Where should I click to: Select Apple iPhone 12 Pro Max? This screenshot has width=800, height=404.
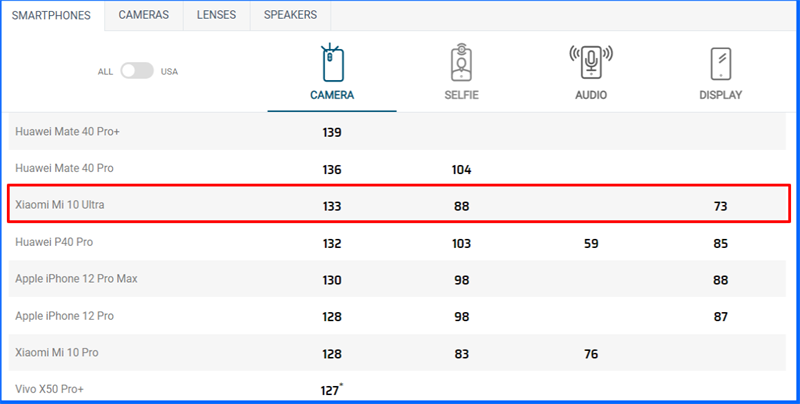coord(76,279)
